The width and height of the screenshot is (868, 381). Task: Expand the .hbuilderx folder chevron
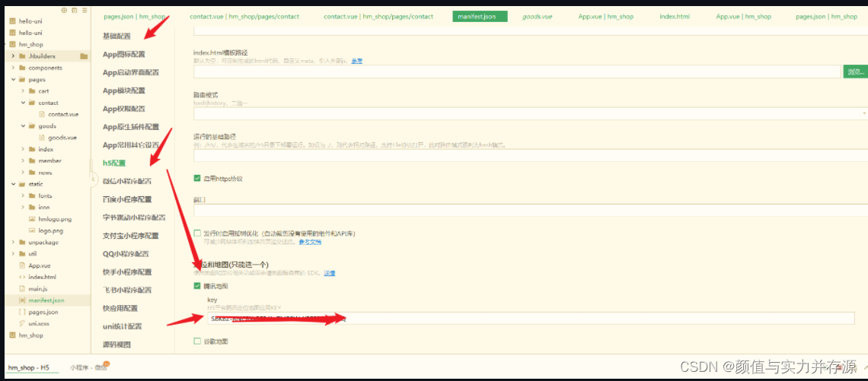13,56
